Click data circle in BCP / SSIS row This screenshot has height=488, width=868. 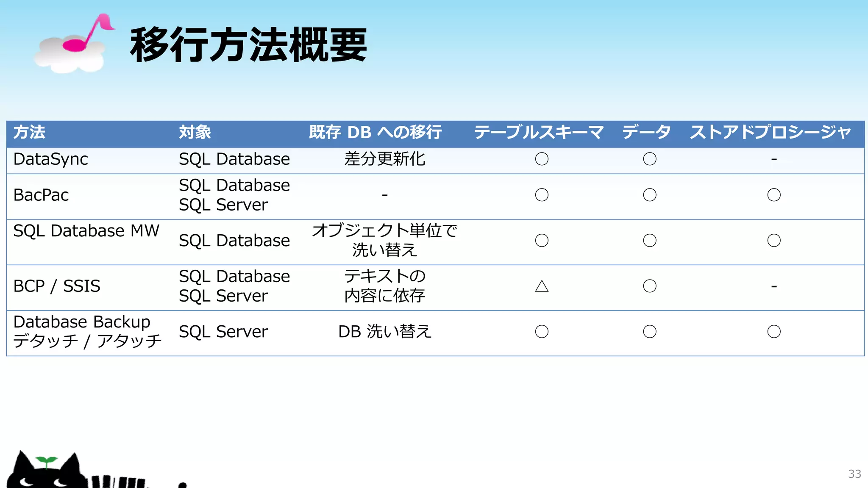click(650, 286)
